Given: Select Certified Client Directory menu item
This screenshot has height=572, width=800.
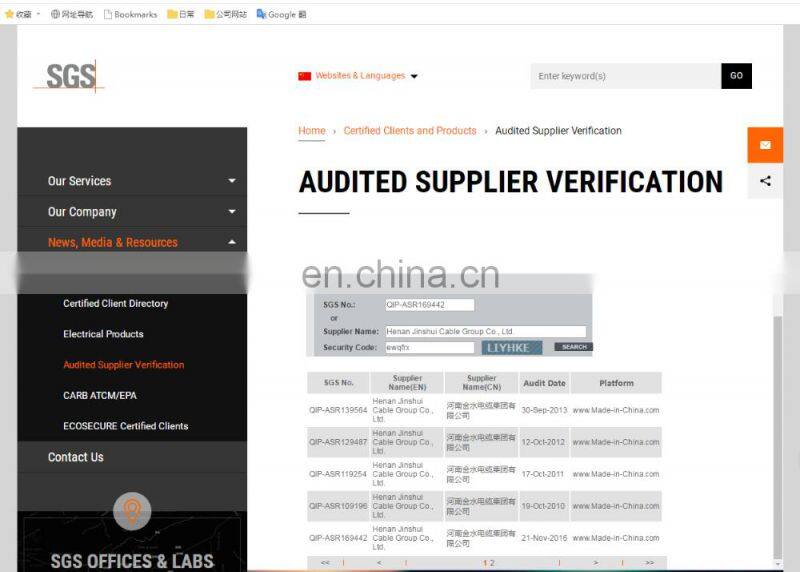Looking at the screenshot, I should pyautogui.click(x=116, y=304).
